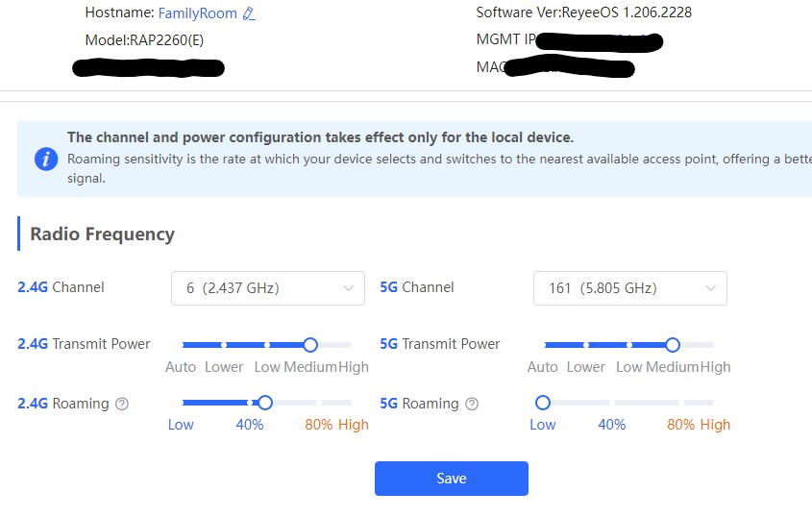Click the FamilyRoom hostname link
812x517 pixels.
[x=197, y=12]
